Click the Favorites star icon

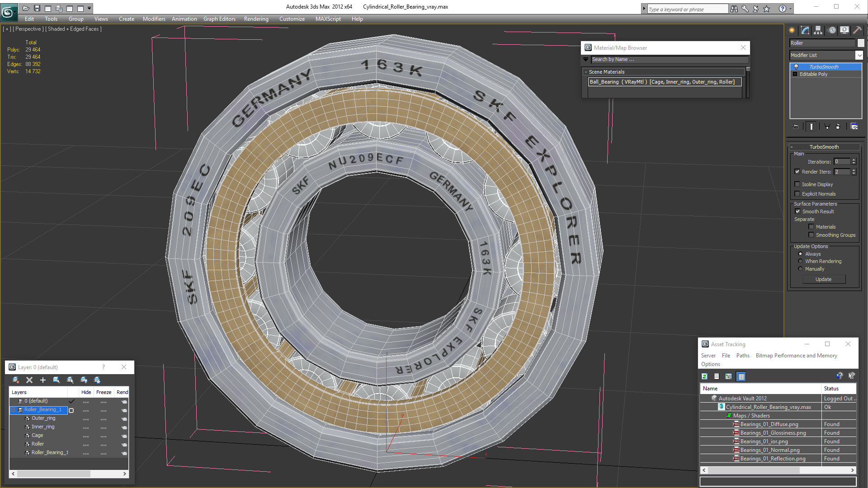767,9
